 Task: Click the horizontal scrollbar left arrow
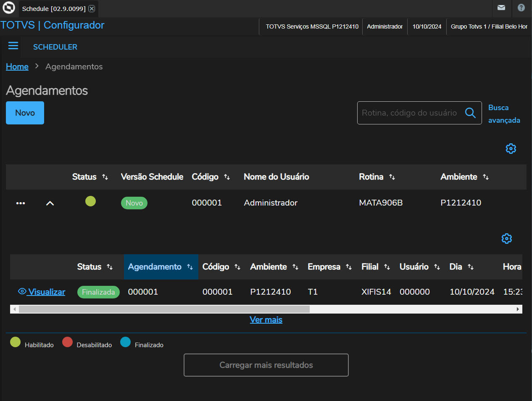tap(14, 309)
